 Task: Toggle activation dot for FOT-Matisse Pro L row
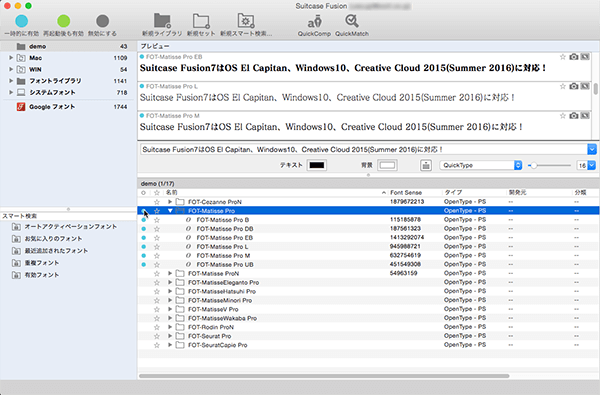click(143, 246)
